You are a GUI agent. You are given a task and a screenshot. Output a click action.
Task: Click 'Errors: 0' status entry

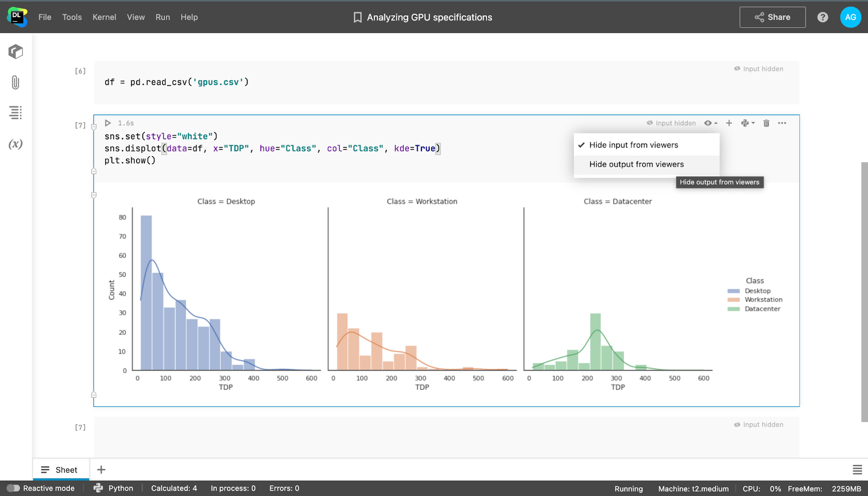284,488
